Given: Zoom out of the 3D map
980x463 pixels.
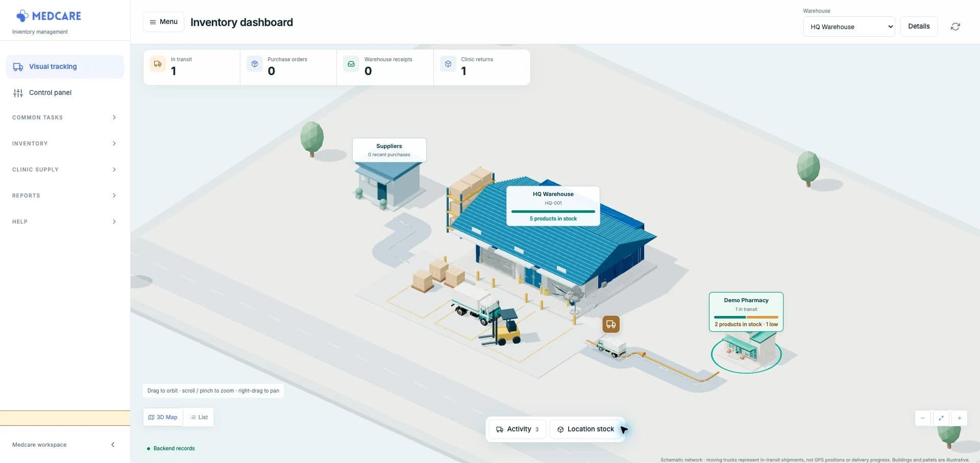Looking at the screenshot, I should (x=923, y=418).
